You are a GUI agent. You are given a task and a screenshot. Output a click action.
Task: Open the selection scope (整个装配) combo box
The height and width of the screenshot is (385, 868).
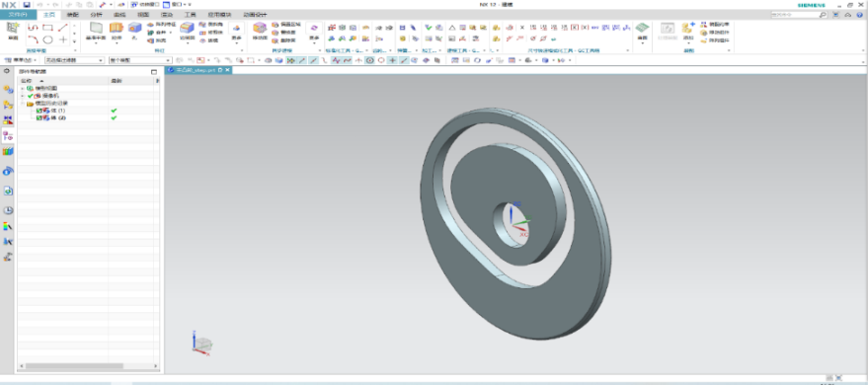click(x=140, y=60)
